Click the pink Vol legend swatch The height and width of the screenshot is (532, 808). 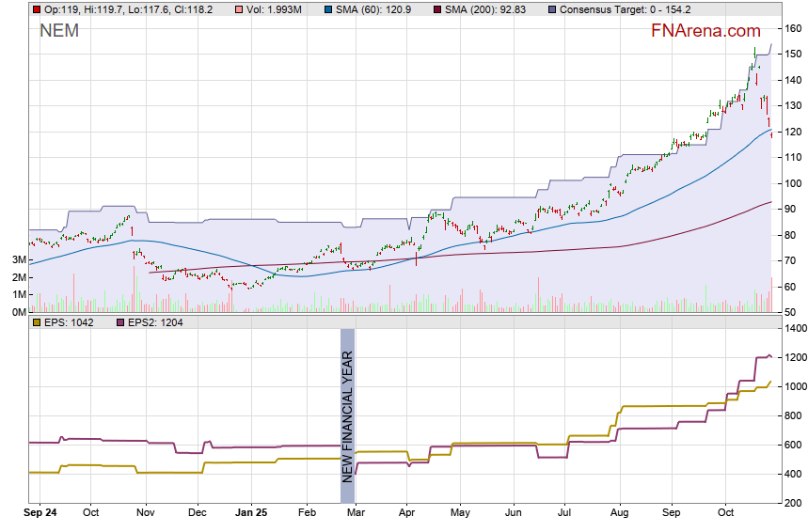coord(240,9)
